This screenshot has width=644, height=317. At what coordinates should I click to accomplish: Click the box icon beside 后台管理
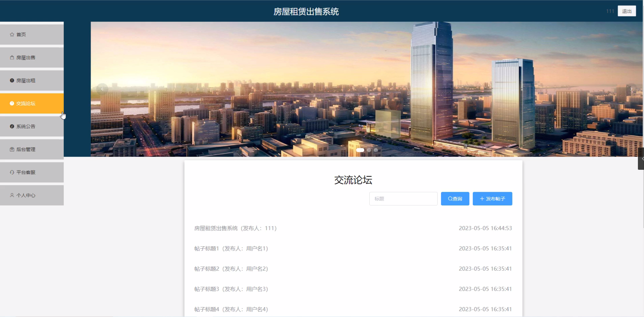(x=12, y=149)
